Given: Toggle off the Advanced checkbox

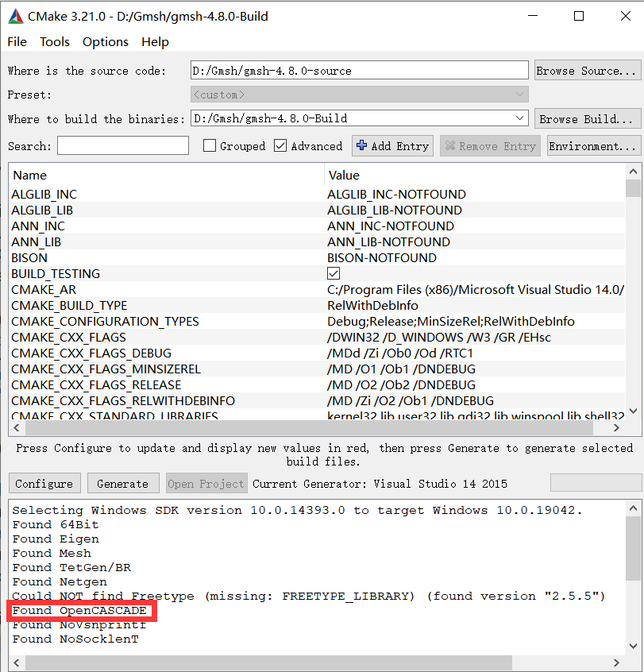Looking at the screenshot, I should 280,145.
